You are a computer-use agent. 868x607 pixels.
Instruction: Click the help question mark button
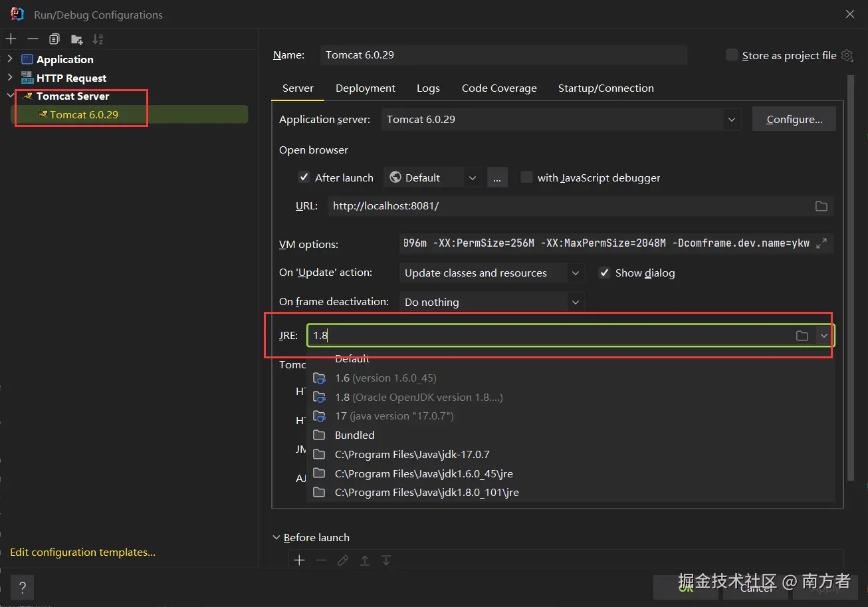click(x=22, y=587)
